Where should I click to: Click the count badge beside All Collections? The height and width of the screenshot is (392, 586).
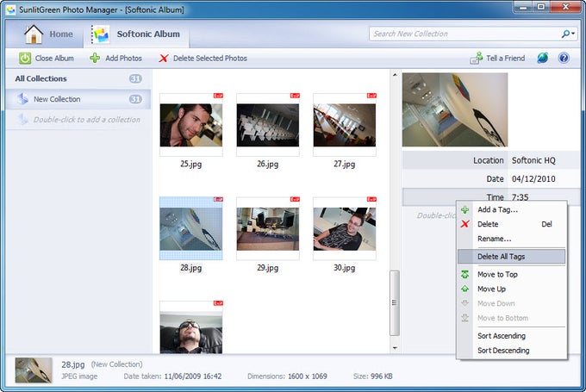click(x=135, y=79)
